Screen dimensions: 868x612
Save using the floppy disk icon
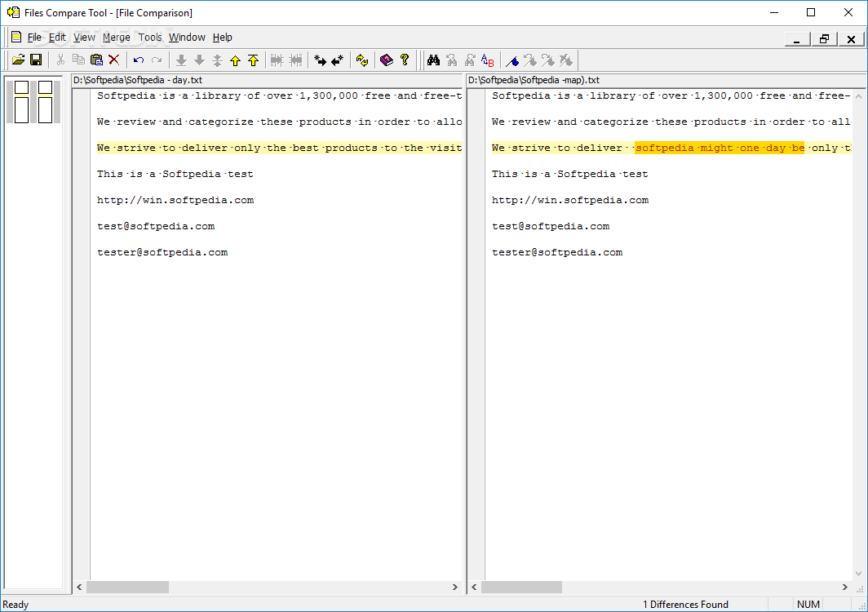tap(36, 60)
